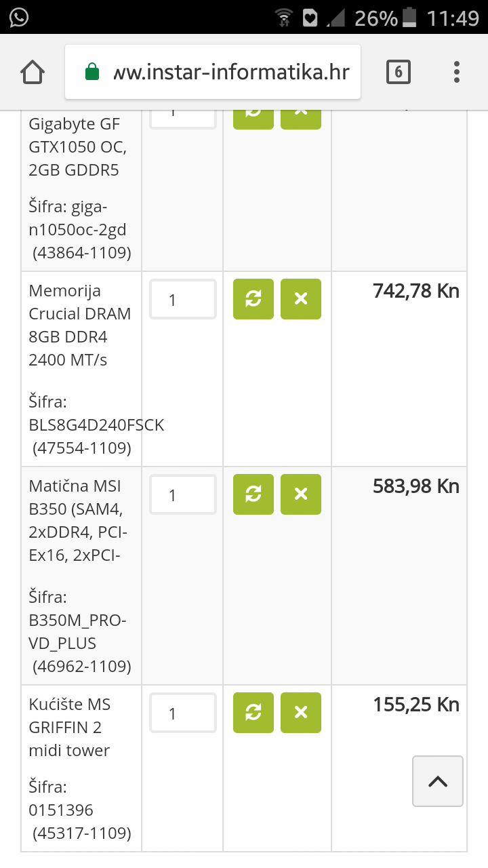
Task: Edit quantity field for Gigabyte GTX1050
Action: pos(182,117)
